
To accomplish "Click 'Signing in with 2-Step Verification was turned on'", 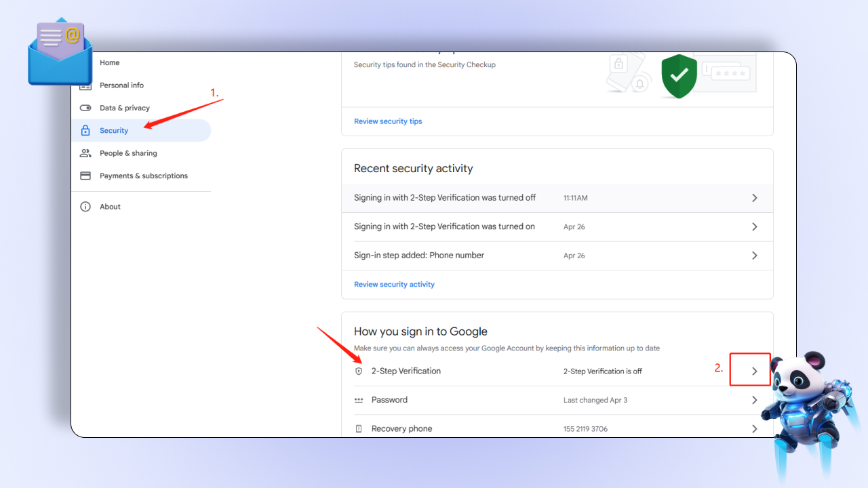I will 444,226.
